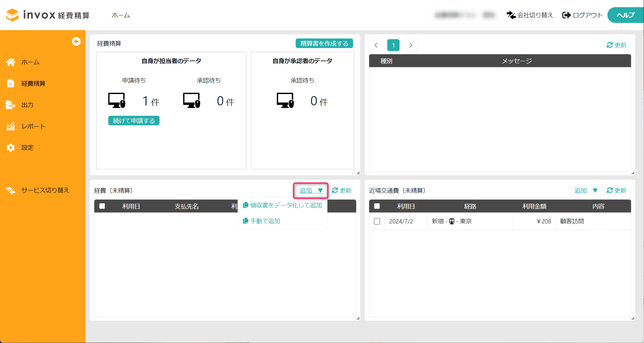The image size is (644, 343).
Task: Select all rows in 近場交通費 table
Action: click(377, 206)
